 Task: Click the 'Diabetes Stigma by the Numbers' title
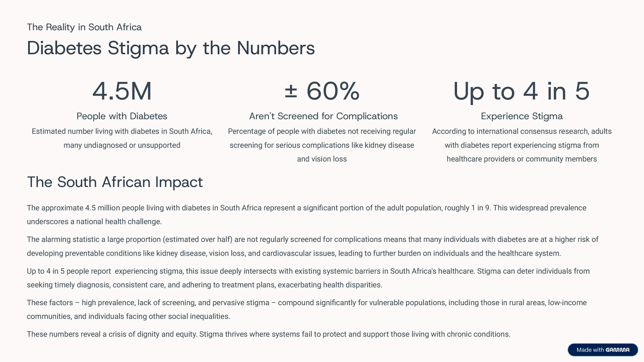tap(171, 48)
